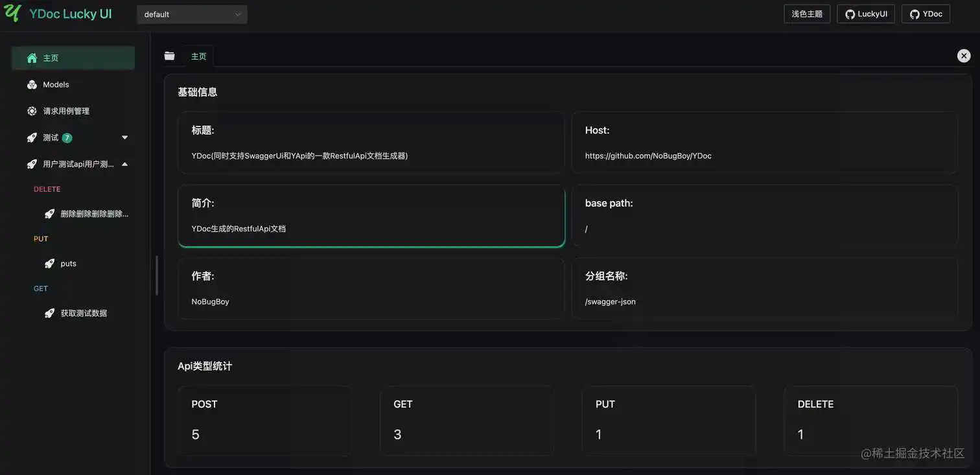This screenshot has width=980, height=475.
Task: Open the LuckyUI GitHub link
Action: 866,14
